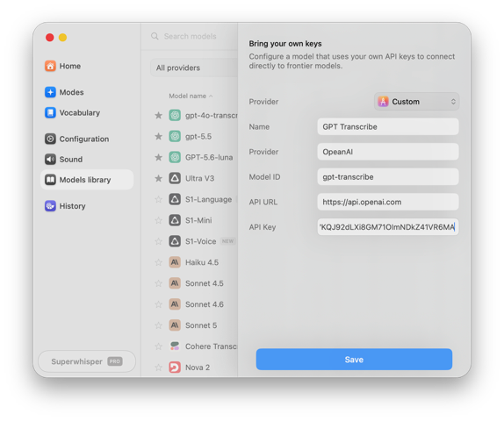Image resolution: width=504 pixels, height=421 pixels.
Task: Unfavorite the gpt-4o-transcribe model star
Action: (158, 115)
